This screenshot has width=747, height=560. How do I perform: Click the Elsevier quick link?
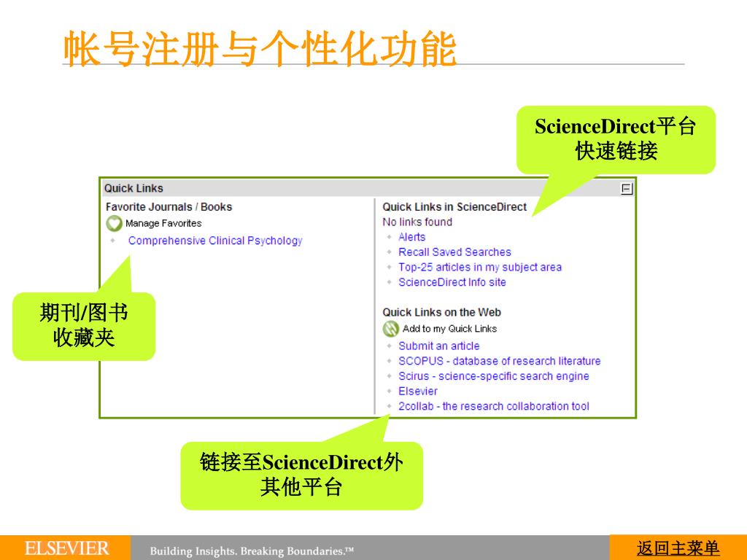[x=418, y=392]
